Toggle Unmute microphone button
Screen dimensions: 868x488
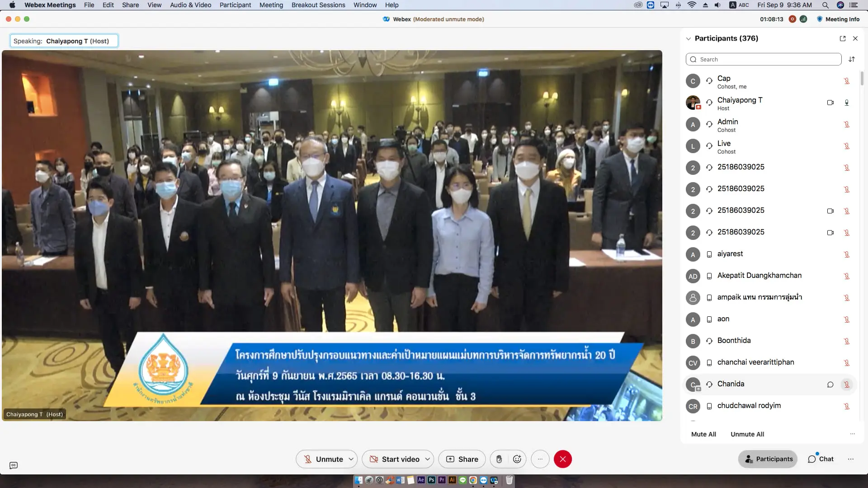(x=323, y=459)
